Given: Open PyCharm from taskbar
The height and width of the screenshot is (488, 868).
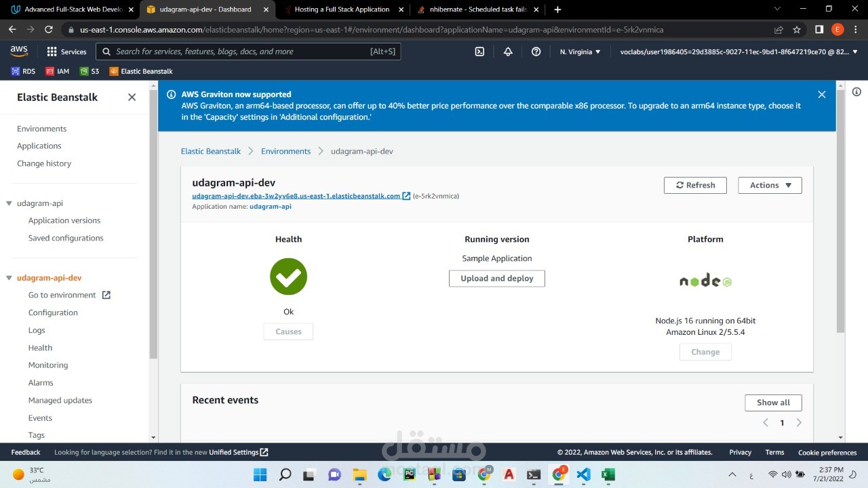Looking at the screenshot, I should pyautogui.click(x=409, y=474).
